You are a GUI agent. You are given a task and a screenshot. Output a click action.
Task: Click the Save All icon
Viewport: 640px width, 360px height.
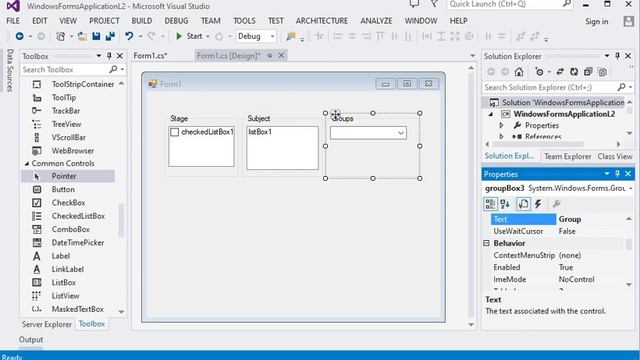click(x=110, y=36)
